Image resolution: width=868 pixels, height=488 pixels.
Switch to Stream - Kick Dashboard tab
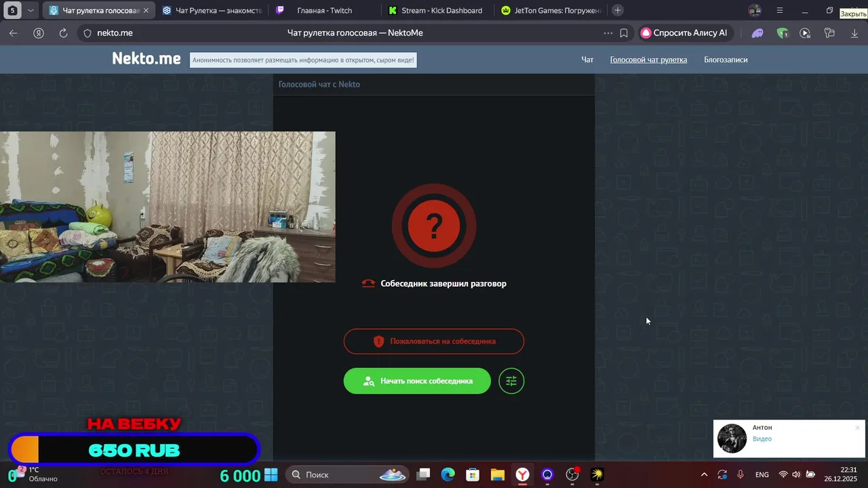[x=437, y=10]
